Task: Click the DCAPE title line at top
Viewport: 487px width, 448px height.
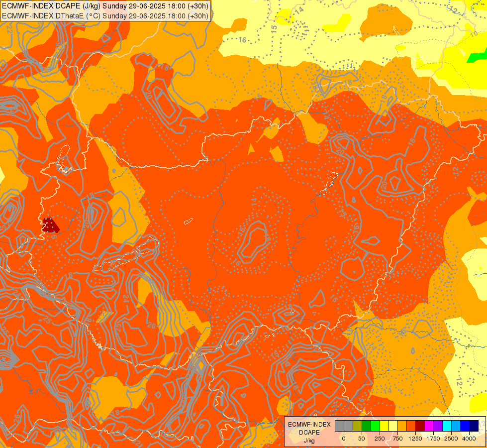Action: coord(105,6)
